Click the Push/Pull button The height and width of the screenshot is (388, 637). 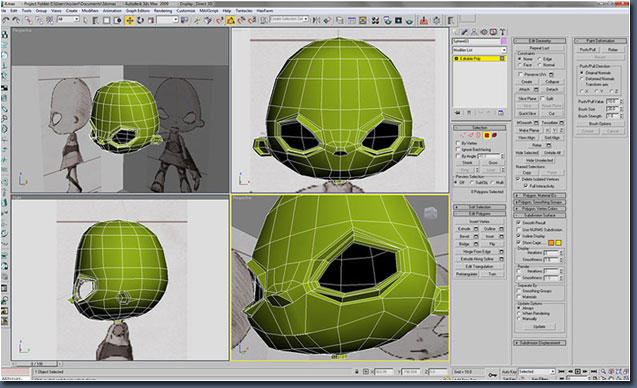pos(587,50)
